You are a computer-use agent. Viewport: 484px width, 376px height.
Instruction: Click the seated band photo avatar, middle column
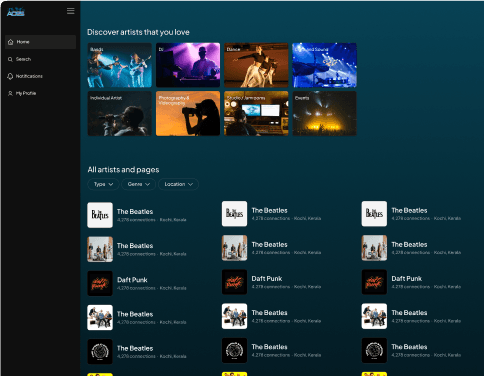click(x=235, y=316)
